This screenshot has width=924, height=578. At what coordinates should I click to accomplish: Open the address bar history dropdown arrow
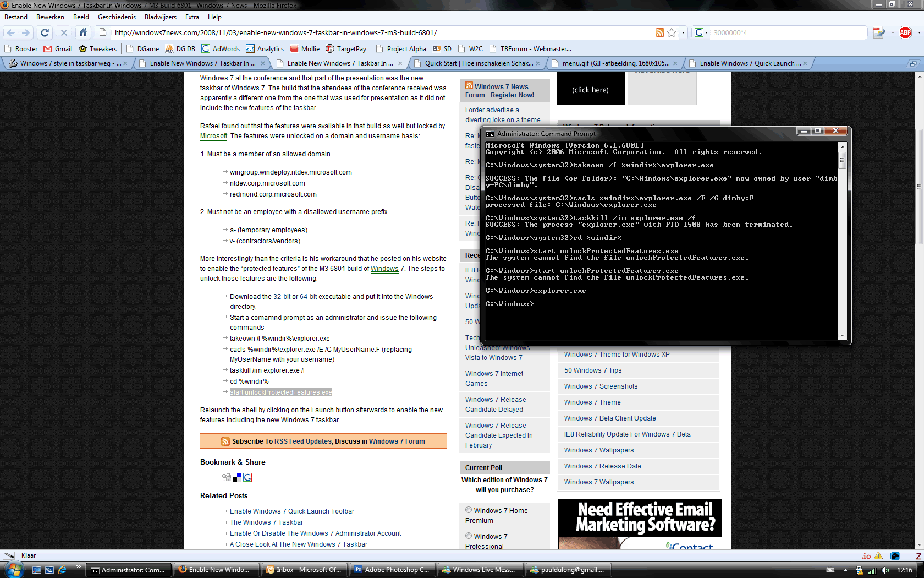click(x=683, y=32)
